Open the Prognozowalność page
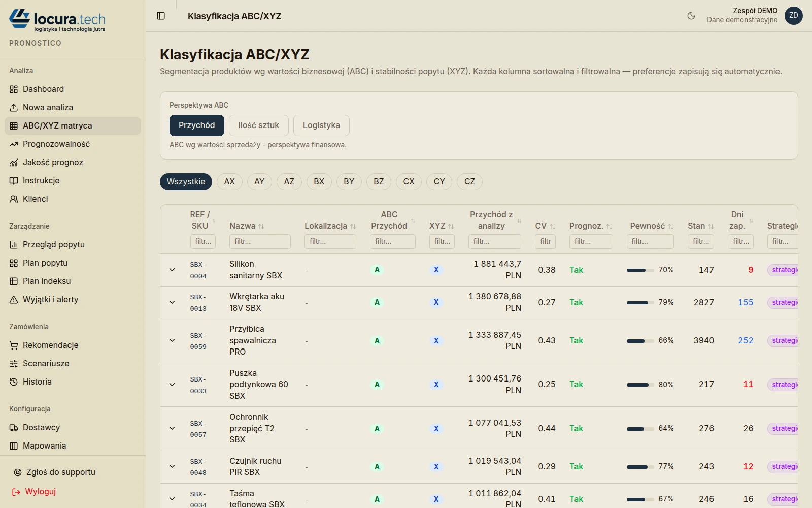Viewport: 812px width, 508px height. tap(73, 144)
